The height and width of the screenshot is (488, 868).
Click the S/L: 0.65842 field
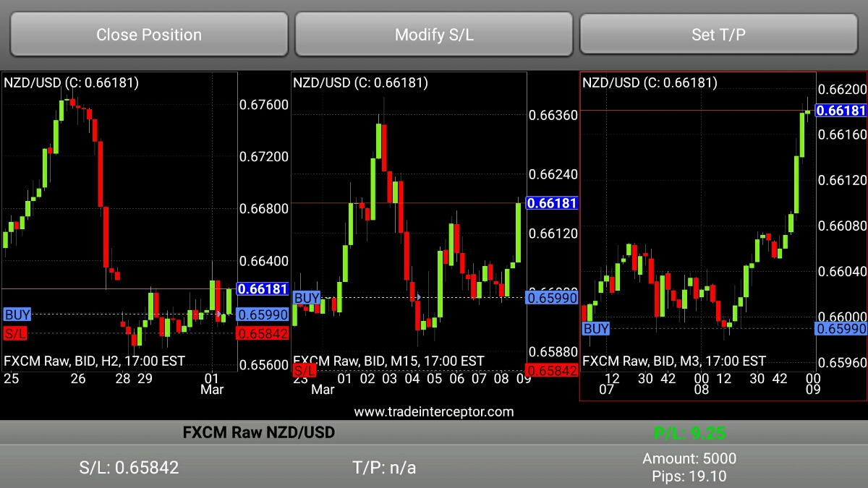pyautogui.click(x=129, y=467)
